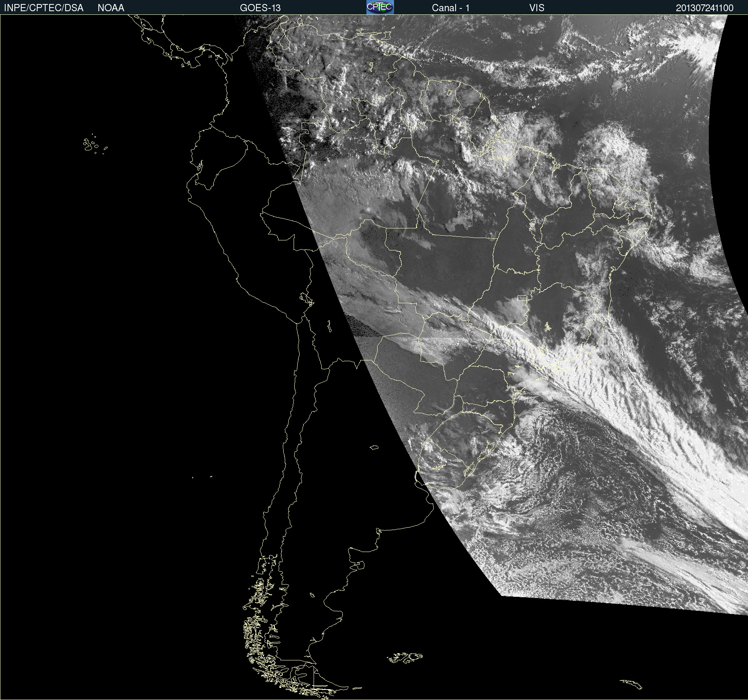Click the CPTEC logo in header
The image size is (748, 700).
tap(380, 7)
